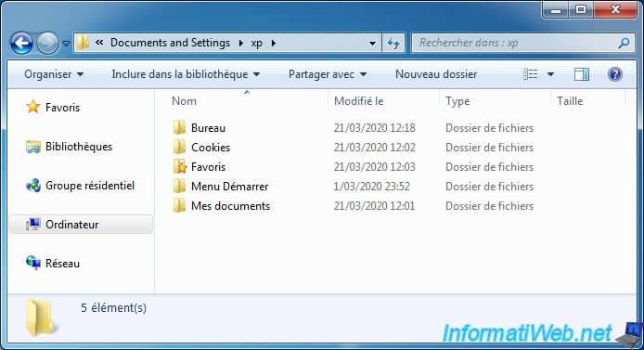The width and height of the screenshot is (644, 350).
Task: Click Dossier de fichiers type of Bureau
Action: click(489, 128)
